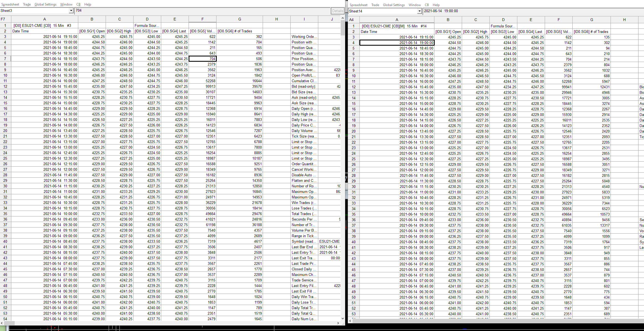Select column F header in the left sheet

(202, 19)
